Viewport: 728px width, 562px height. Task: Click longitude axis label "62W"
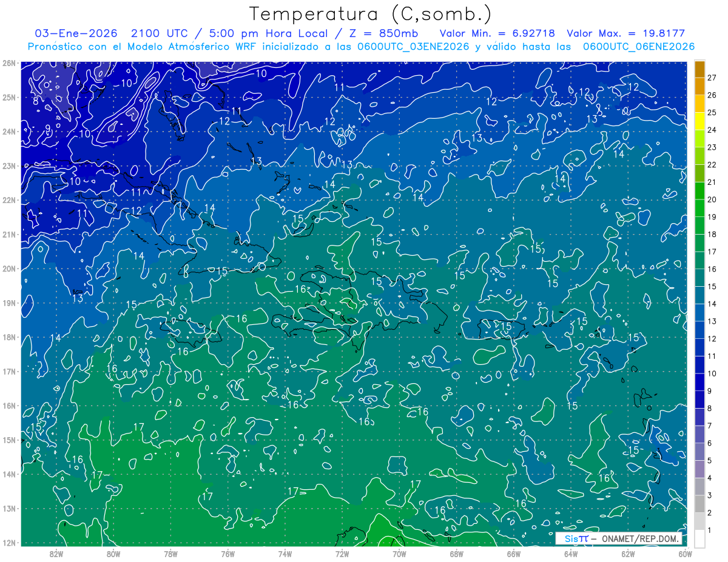point(628,554)
